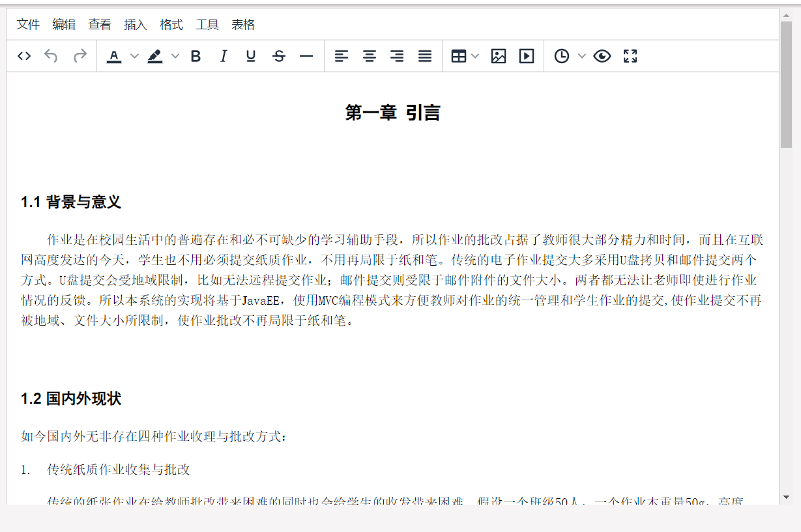
Task: Insert a table
Action: click(x=460, y=56)
